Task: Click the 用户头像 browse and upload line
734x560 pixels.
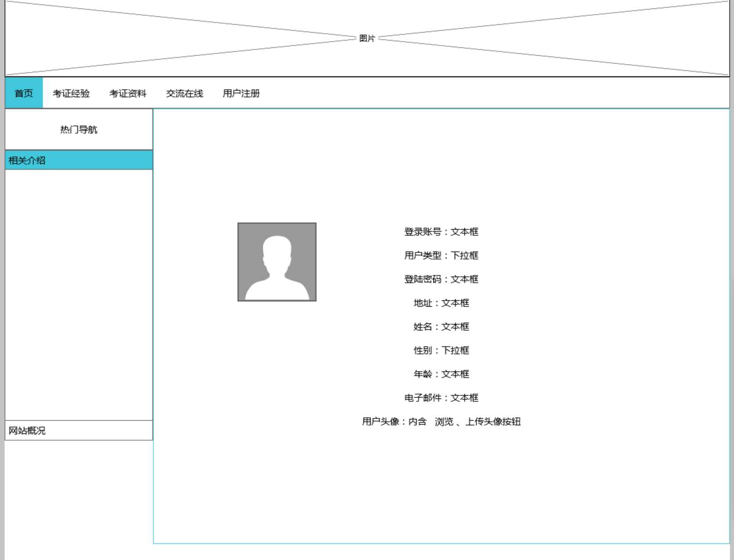Action: 441,422
